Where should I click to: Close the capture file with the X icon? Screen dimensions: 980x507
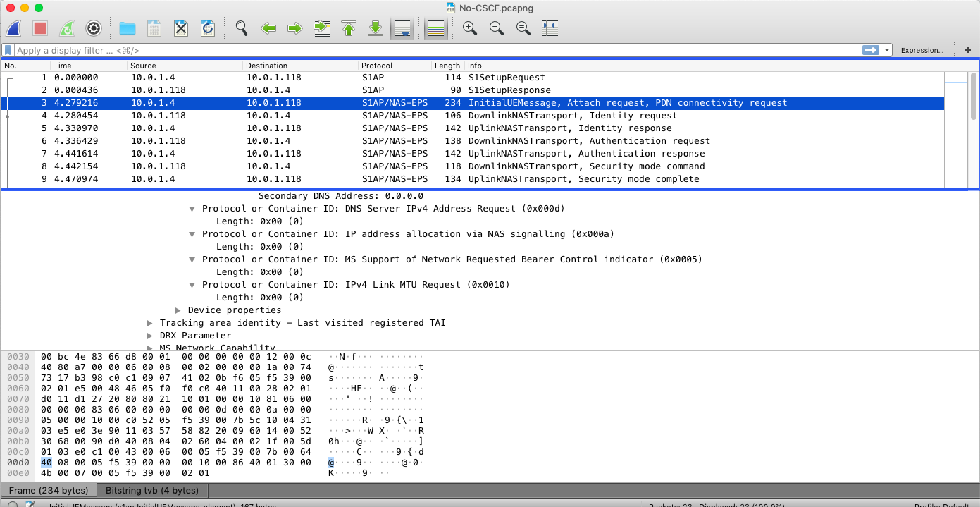[x=181, y=28]
